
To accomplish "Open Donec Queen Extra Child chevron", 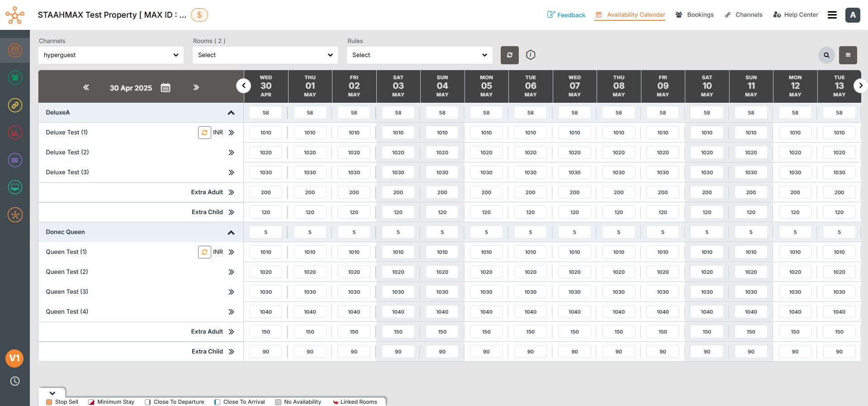I will (231, 352).
